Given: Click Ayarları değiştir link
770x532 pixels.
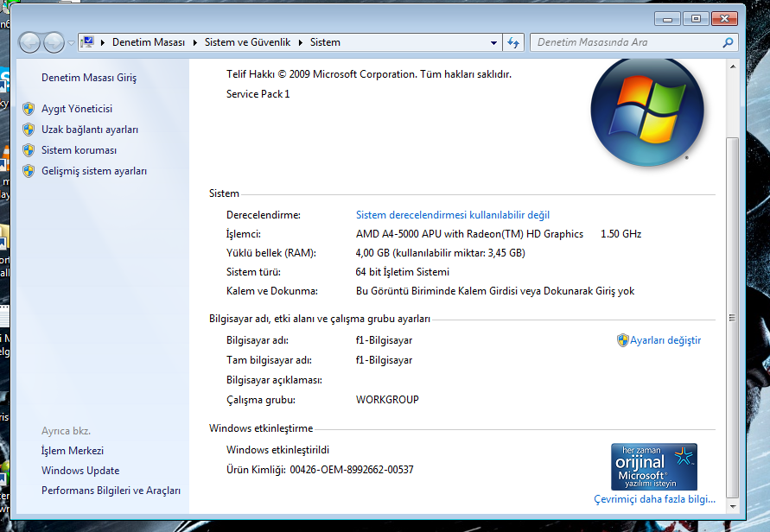Looking at the screenshot, I should point(665,340).
